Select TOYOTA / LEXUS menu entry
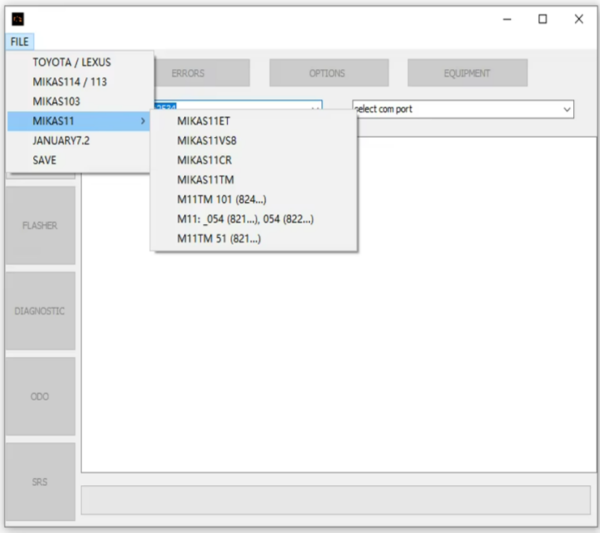The width and height of the screenshot is (600, 533). pos(80,62)
